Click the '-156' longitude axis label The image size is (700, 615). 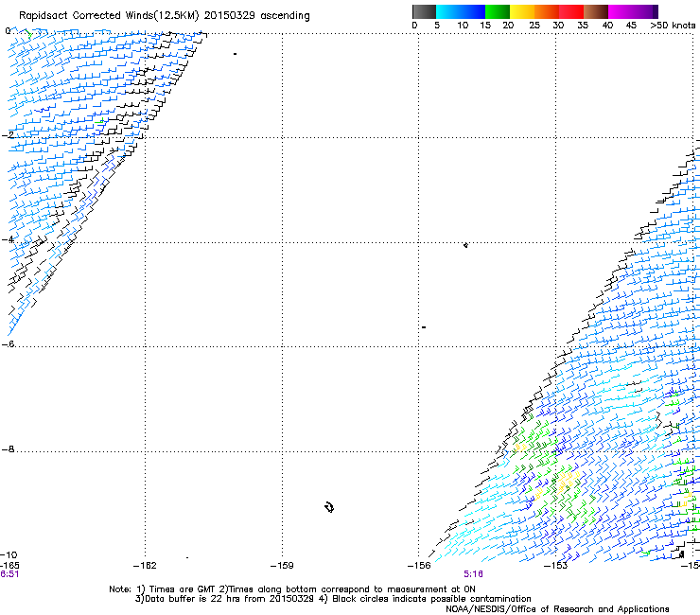click(x=419, y=566)
